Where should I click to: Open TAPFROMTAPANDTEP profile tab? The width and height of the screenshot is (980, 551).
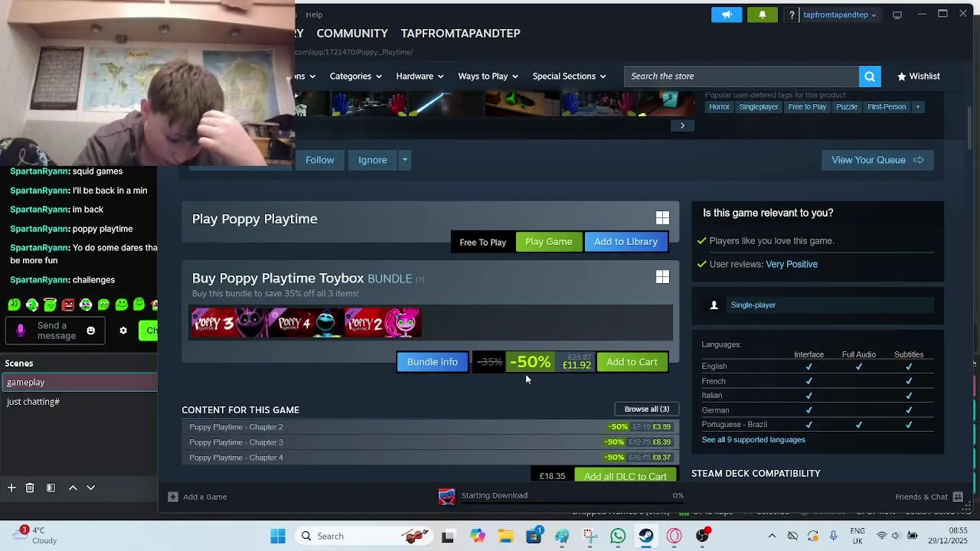(x=461, y=34)
